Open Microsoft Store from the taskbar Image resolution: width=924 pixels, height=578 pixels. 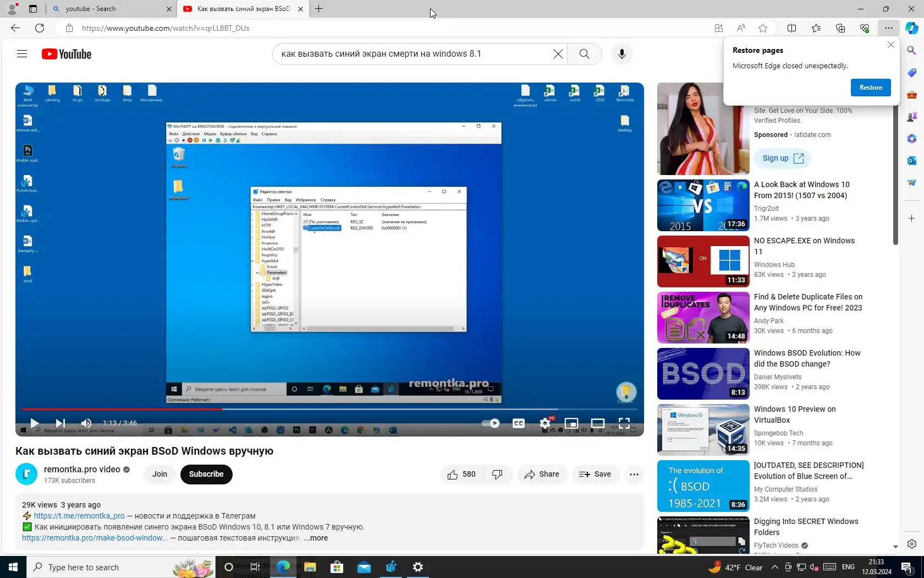tap(337, 567)
